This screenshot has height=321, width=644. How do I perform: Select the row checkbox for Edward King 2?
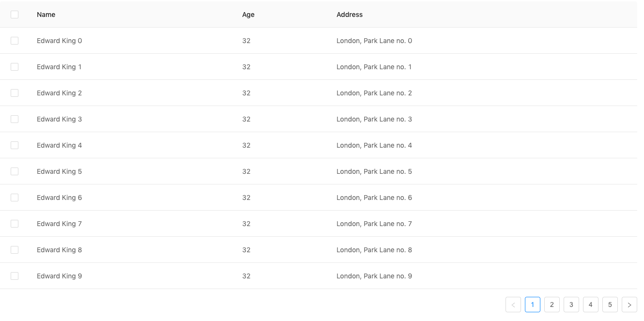pyautogui.click(x=14, y=93)
